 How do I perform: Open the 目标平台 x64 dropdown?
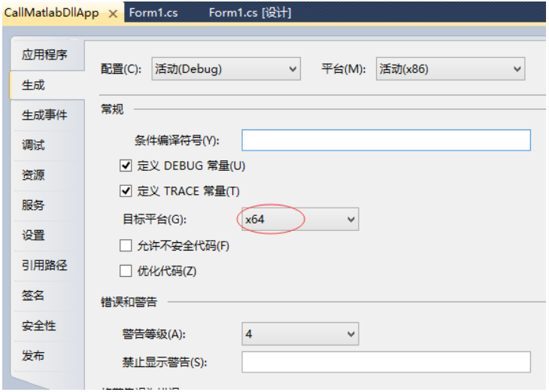300,219
